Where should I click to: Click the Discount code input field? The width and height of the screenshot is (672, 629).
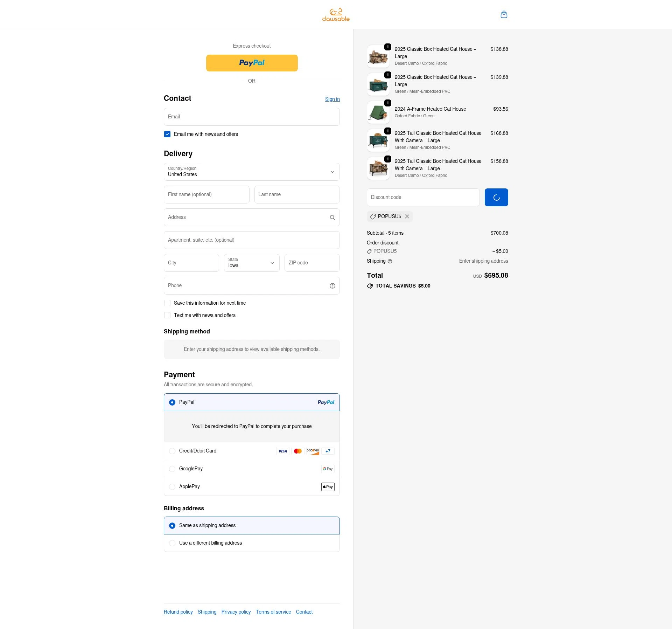[x=423, y=197]
